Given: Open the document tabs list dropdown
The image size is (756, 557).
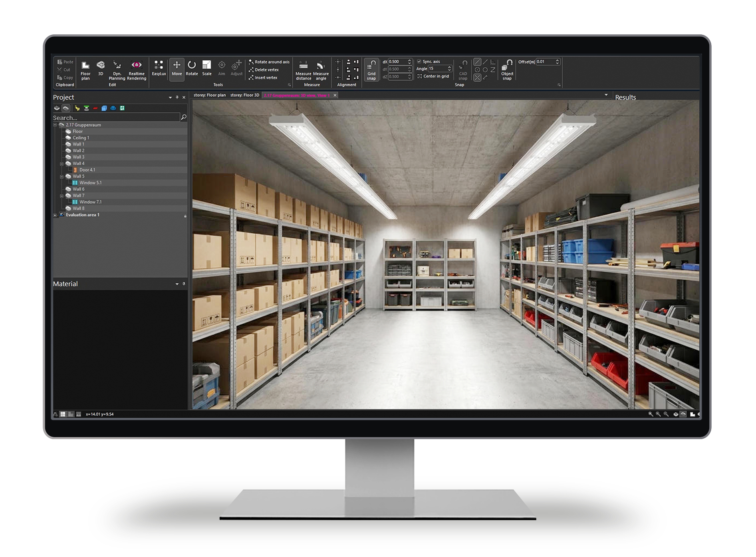Looking at the screenshot, I should pyautogui.click(x=606, y=95).
